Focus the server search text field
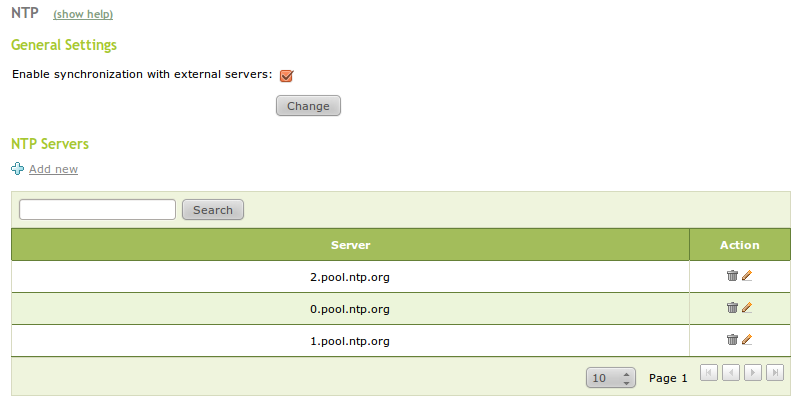 pos(97,209)
